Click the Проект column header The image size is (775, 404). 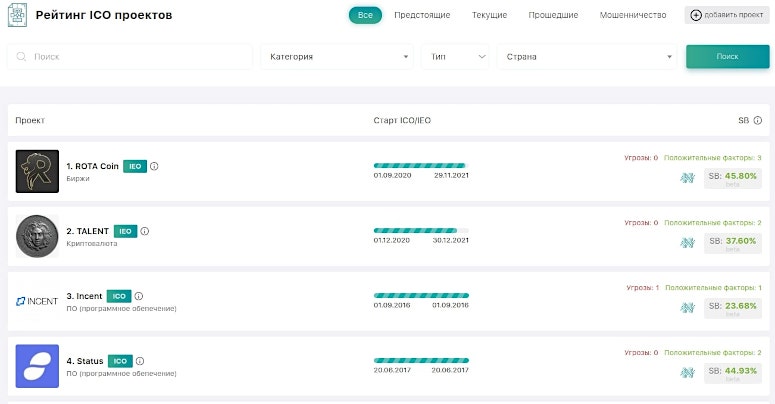coord(30,120)
